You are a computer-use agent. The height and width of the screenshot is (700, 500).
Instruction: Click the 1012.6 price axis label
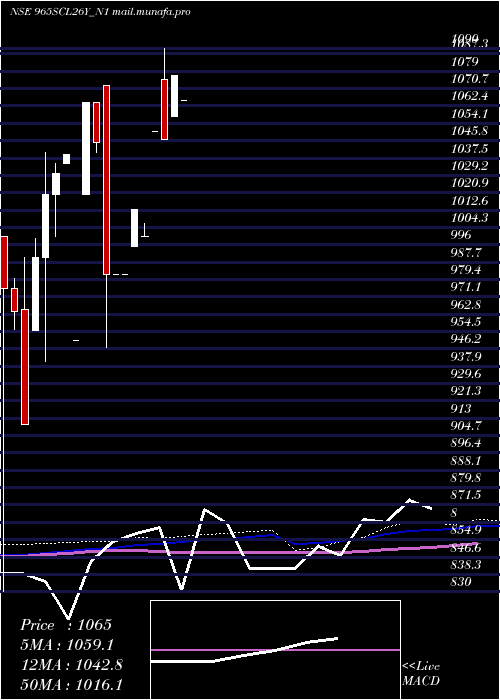click(469, 200)
